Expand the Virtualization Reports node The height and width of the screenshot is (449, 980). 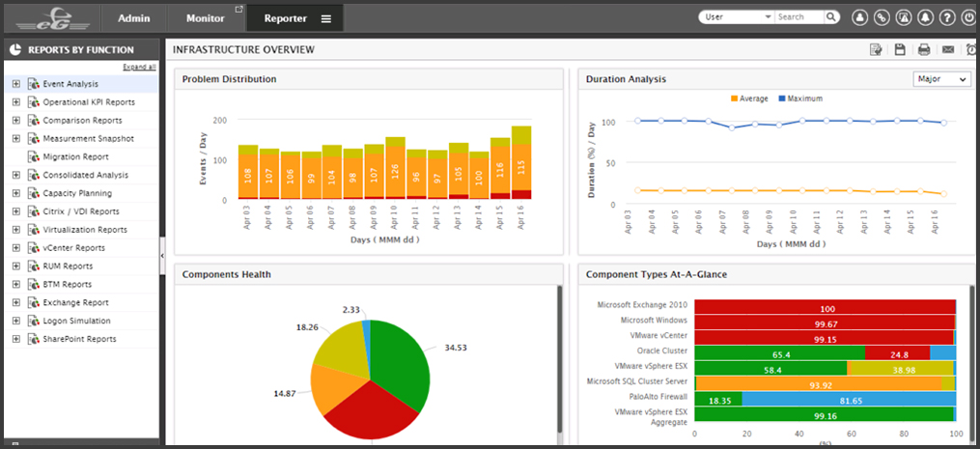click(x=16, y=230)
